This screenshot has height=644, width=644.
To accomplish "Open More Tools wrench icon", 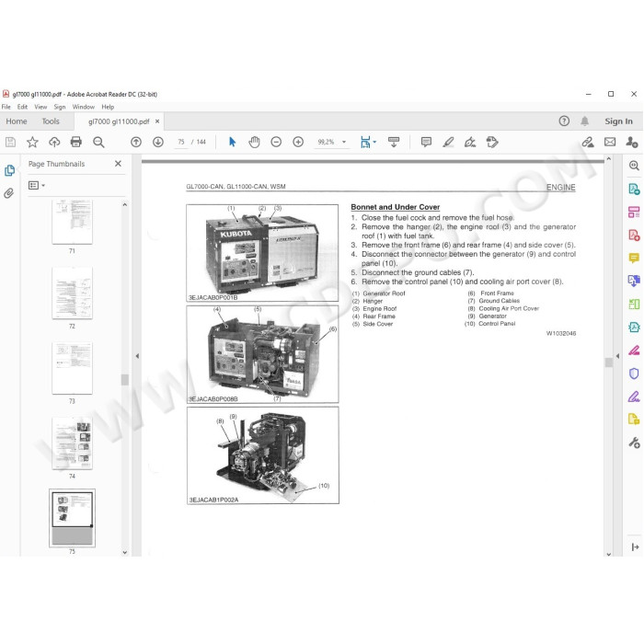I will [x=634, y=443].
